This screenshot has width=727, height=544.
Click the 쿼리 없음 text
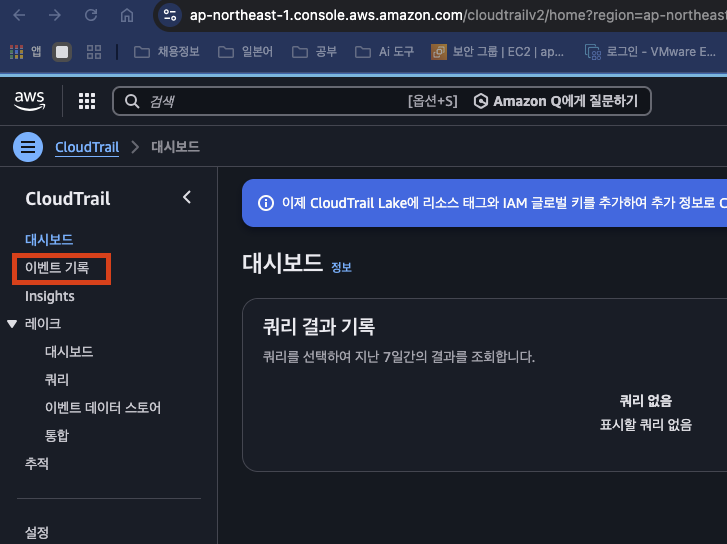[x=646, y=400]
